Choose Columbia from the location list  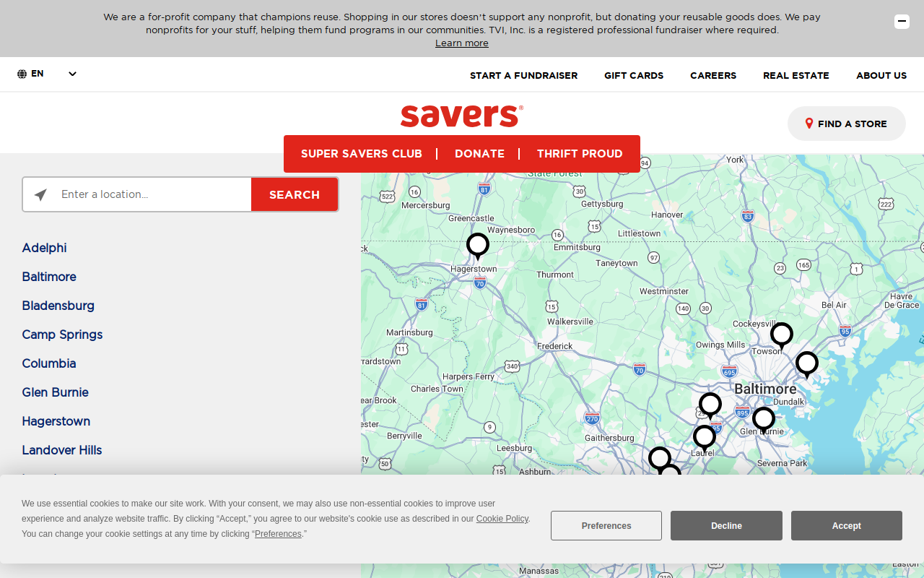pos(49,363)
